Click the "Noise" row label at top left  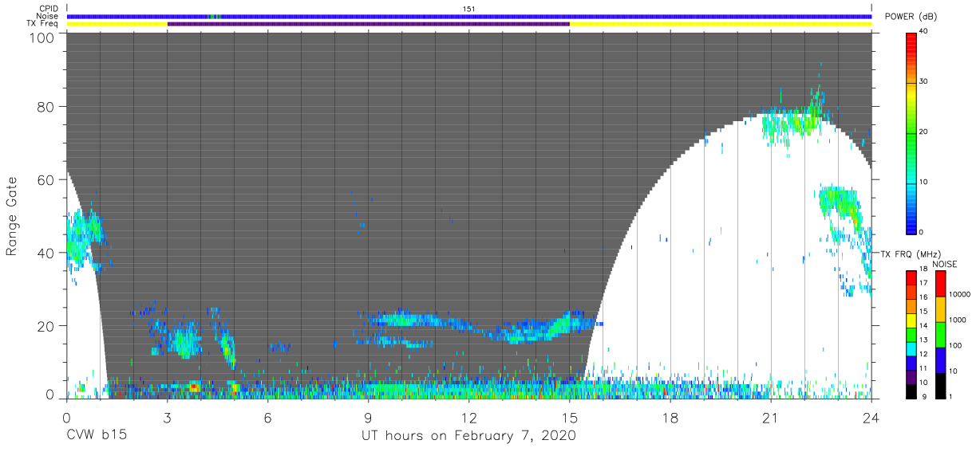tap(47, 16)
